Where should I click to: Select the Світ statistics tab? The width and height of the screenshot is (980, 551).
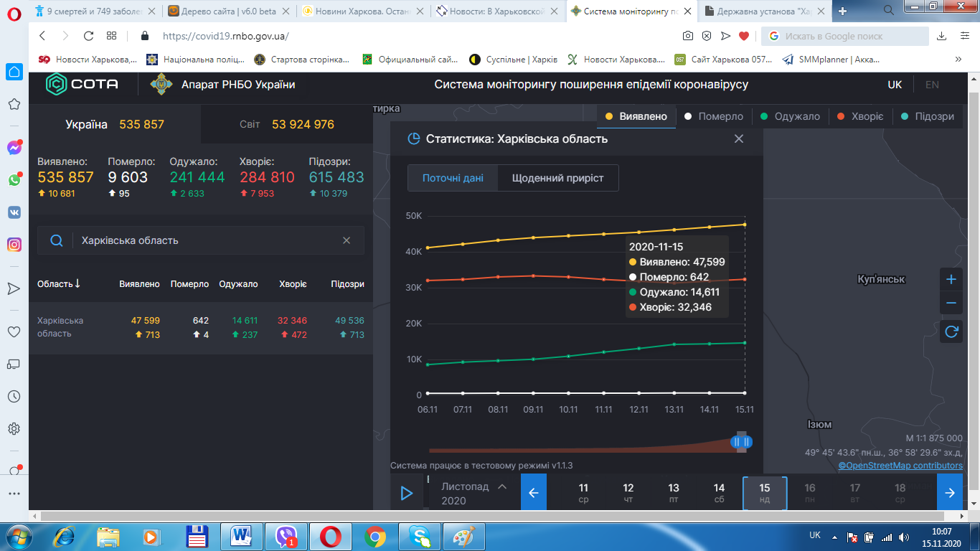coord(287,124)
